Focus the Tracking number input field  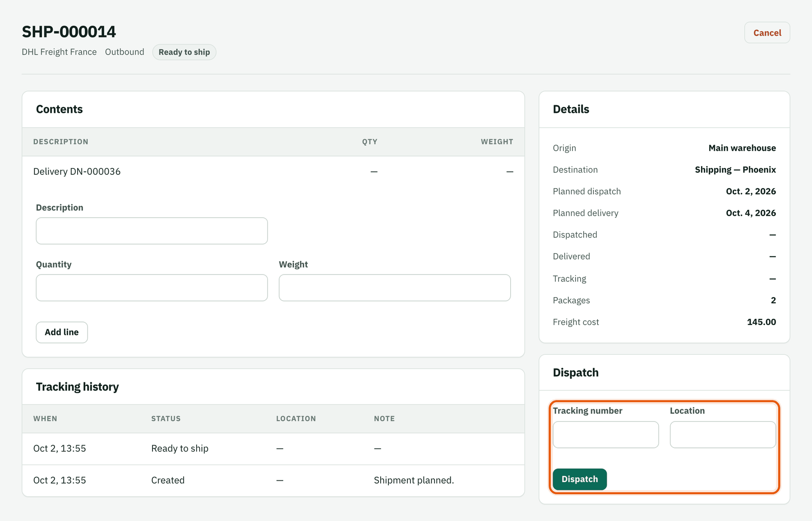click(x=606, y=435)
